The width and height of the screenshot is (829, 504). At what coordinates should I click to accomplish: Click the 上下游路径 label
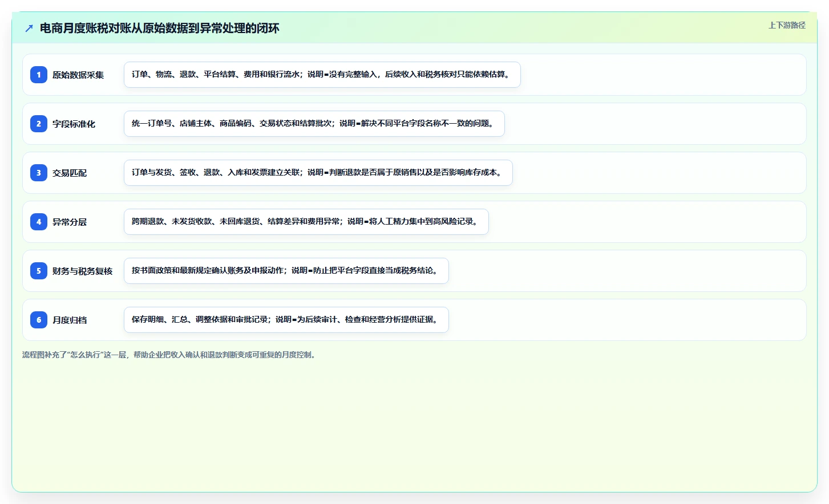(787, 25)
